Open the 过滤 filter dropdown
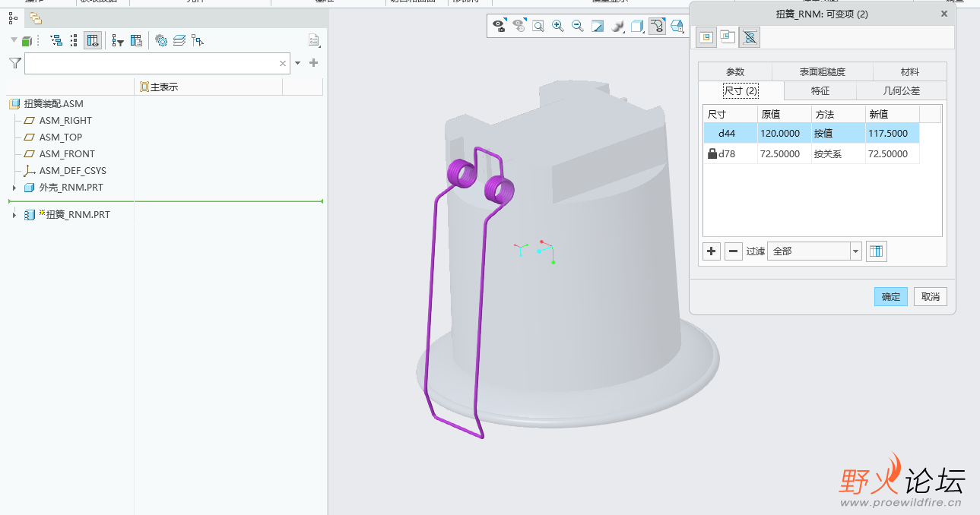The width and height of the screenshot is (980, 515). tap(856, 251)
